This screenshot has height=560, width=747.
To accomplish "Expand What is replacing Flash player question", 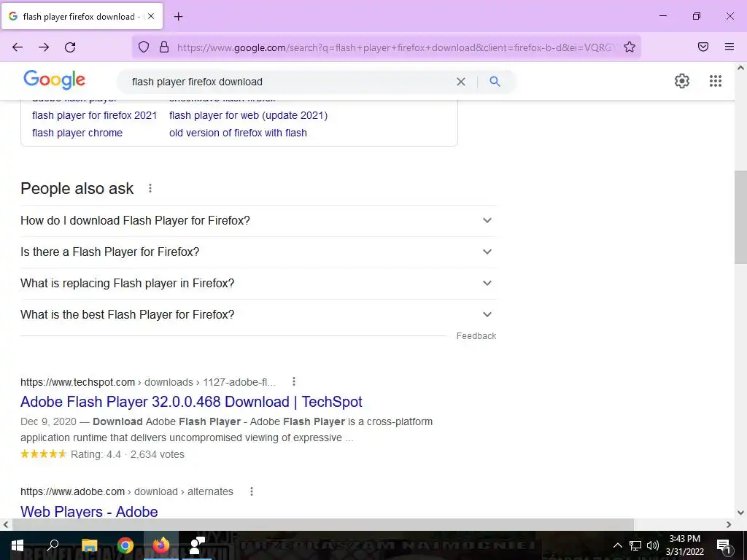I will click(258, 284).
